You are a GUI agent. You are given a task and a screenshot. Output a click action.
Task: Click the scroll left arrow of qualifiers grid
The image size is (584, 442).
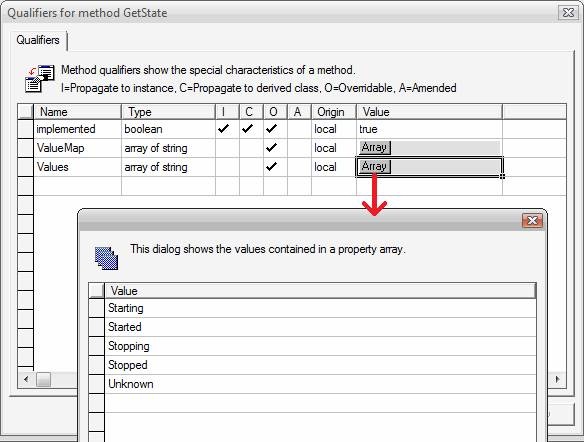point(26,379)
